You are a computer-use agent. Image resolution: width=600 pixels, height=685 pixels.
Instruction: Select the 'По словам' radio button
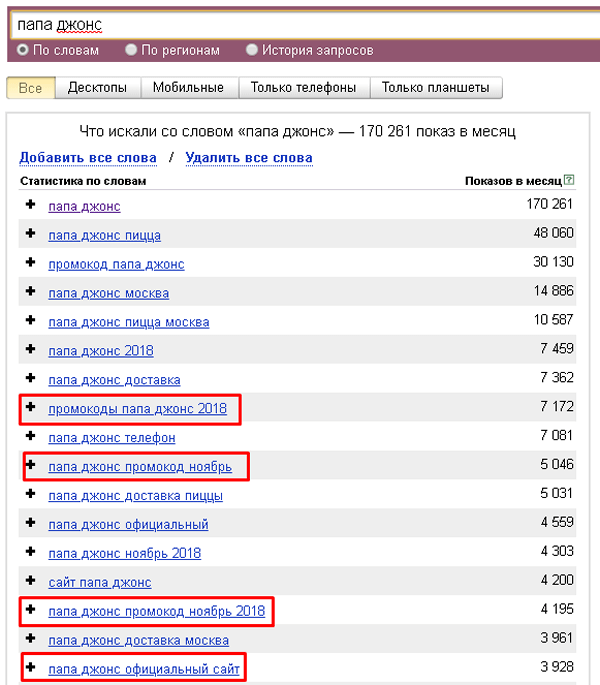coord(23,50)
